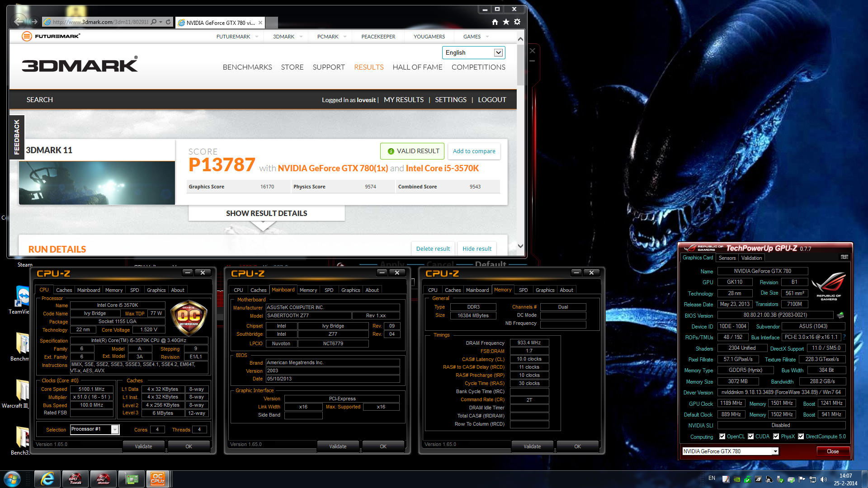Expand the GAMES navigation dropdown arrow
868x488 pixels.
487,37
